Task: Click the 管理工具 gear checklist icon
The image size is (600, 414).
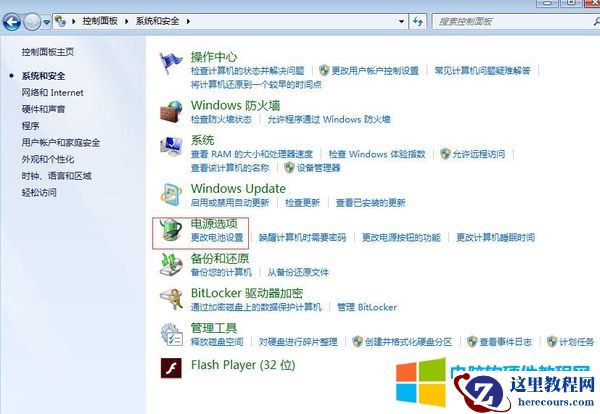Action: click(171, 334)
